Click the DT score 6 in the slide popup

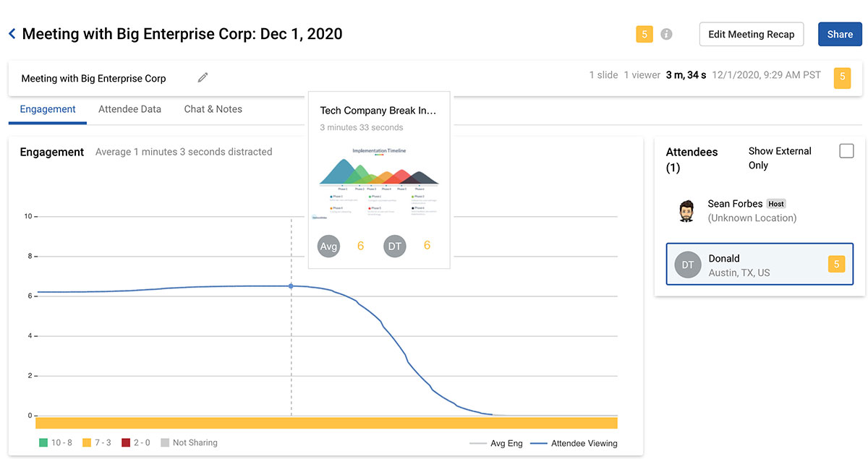pos(427,246)
